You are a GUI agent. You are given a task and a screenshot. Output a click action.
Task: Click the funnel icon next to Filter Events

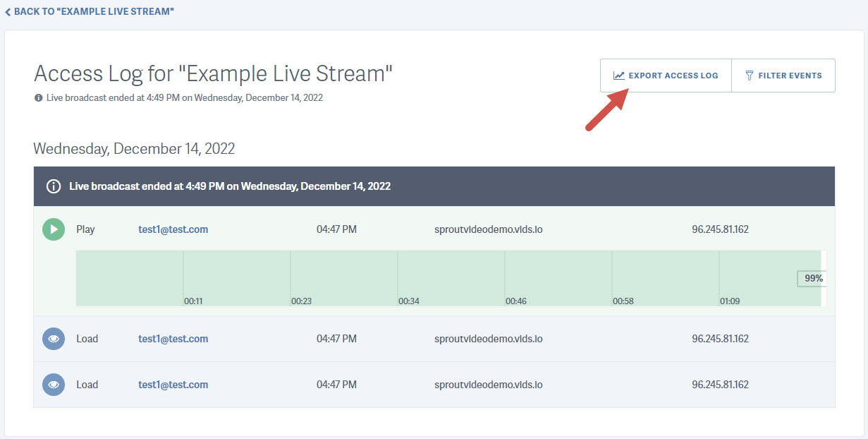tap(749, 75)
